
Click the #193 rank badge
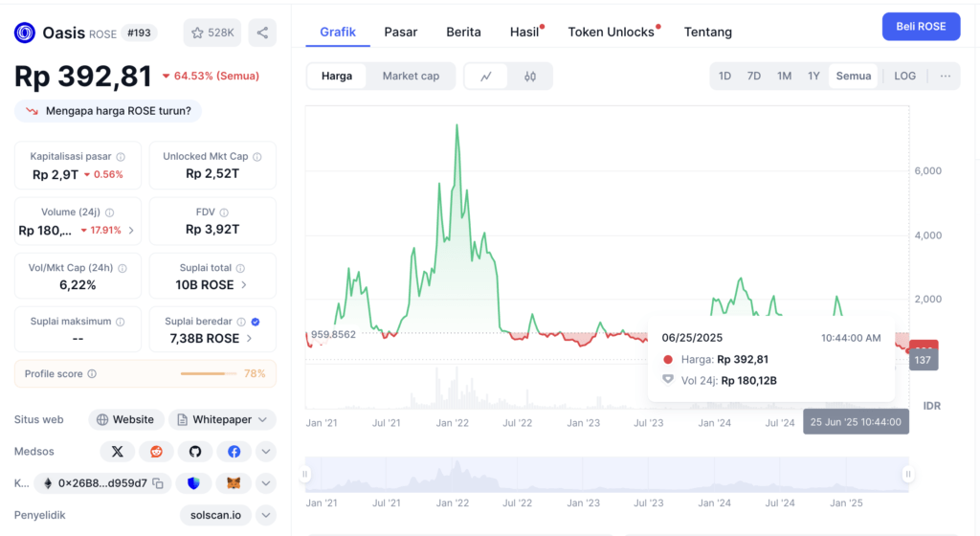[139, 33]
